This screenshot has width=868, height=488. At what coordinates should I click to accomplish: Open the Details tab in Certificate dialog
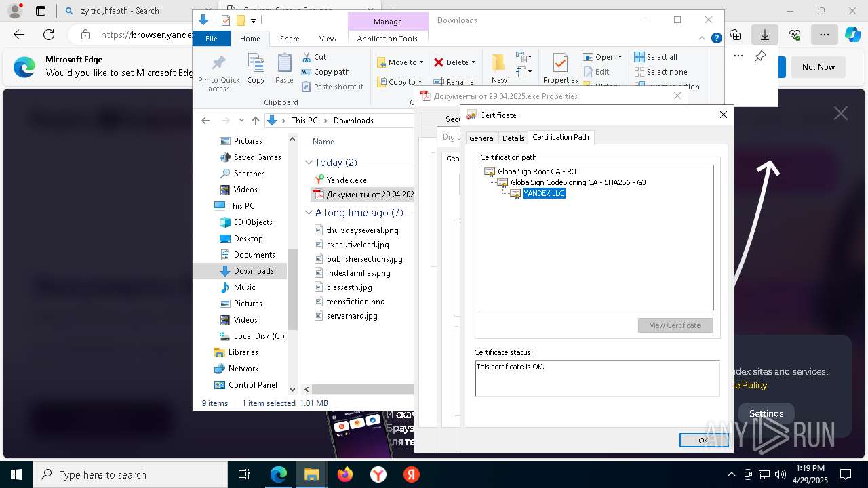tap(513, 138)
